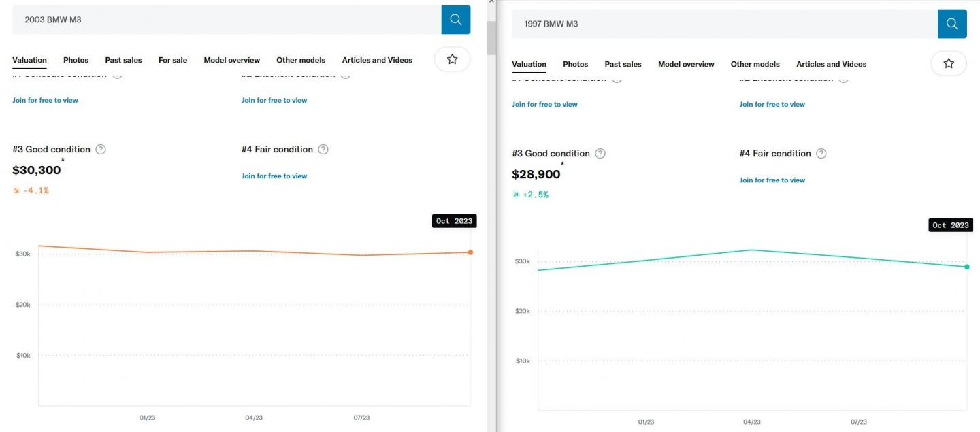Click the search icon beside 2003 BMW M3

point(456,20)
